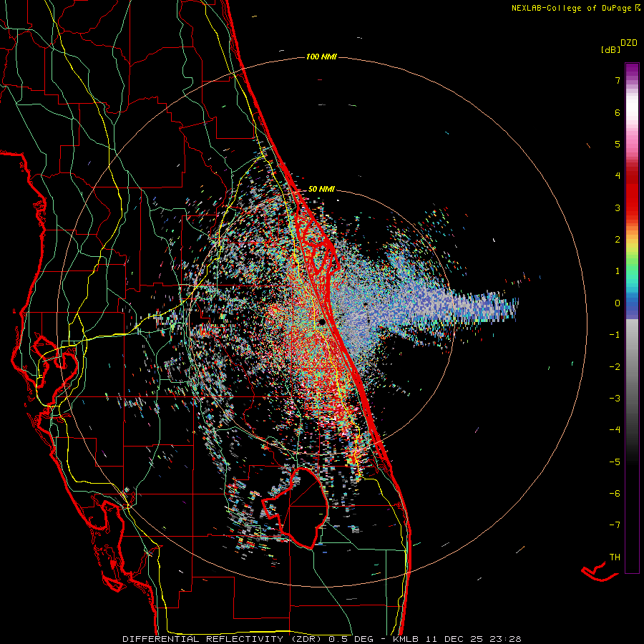Viewport: 644px width, 644px height.
Task: Click the NEXLAB-College of DuPage watermark text
Action: pyautogui.click(x=575, y=8)
